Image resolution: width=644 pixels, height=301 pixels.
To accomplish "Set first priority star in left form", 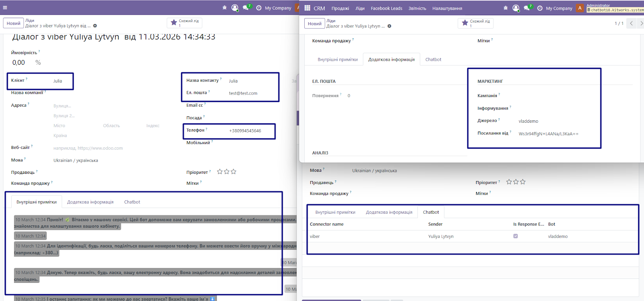I will pyautogui.click(x=220, y=172).
